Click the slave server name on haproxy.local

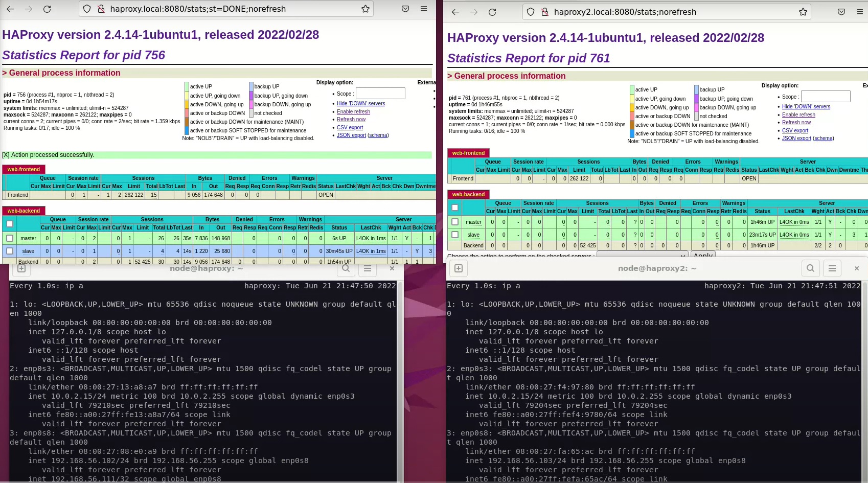click(x=28, y=251)
